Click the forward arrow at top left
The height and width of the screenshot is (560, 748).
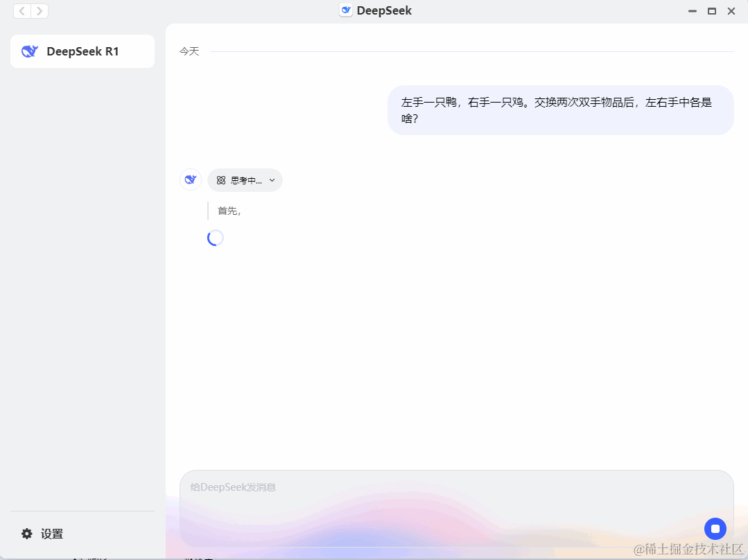pos(40,11)
